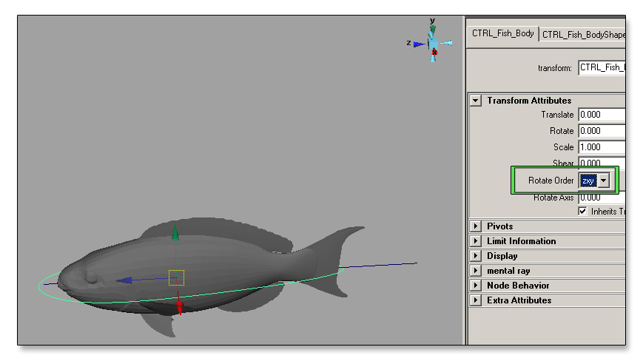This screenshot has width=643, height=364.
Task: Click the blue Z-axis move arrow
Action: point(124,280)
